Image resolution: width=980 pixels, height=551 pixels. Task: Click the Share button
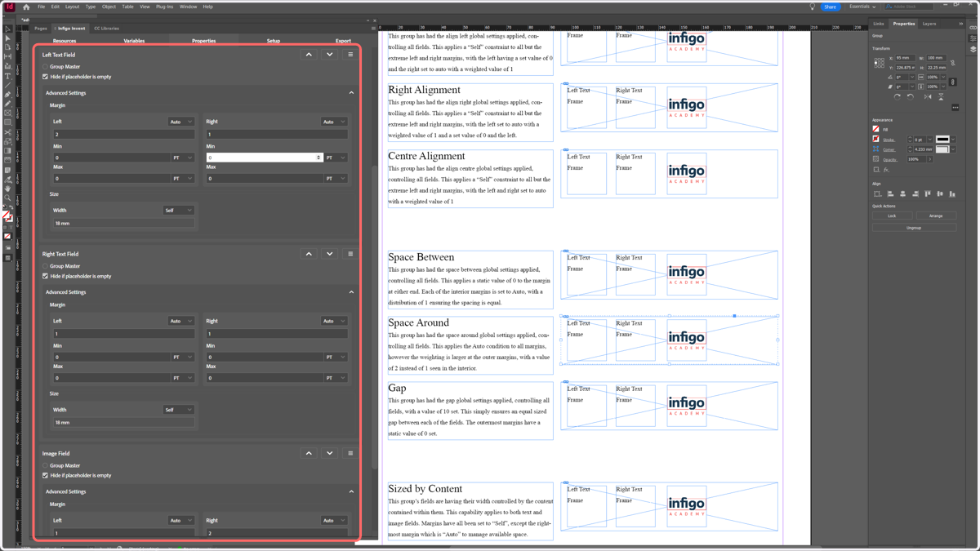click(830, 7)
